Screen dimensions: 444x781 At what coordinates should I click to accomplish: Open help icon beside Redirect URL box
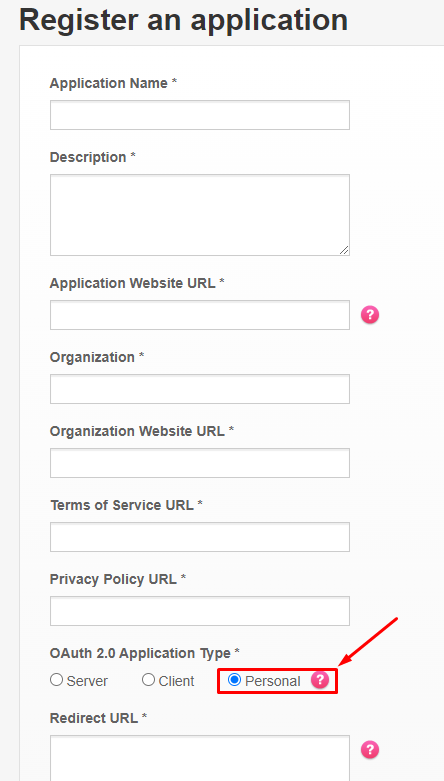click(x=370, y=750)
